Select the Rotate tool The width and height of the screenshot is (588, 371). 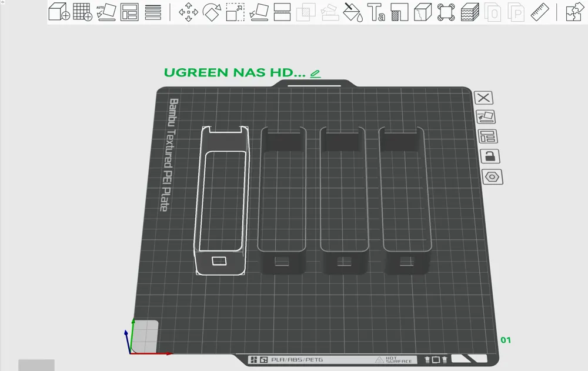[x=212, y=12]
